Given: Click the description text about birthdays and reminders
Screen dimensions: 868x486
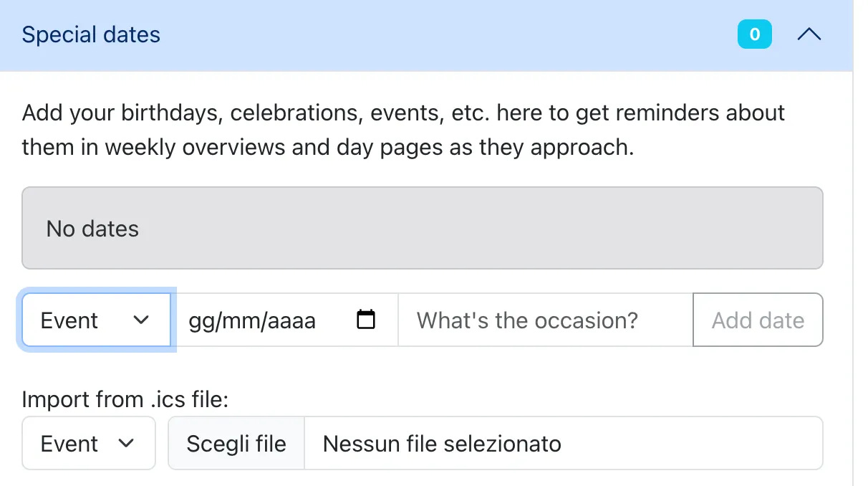Looking at the screenshot, I should pyautogui.click(x=403, y=130).
